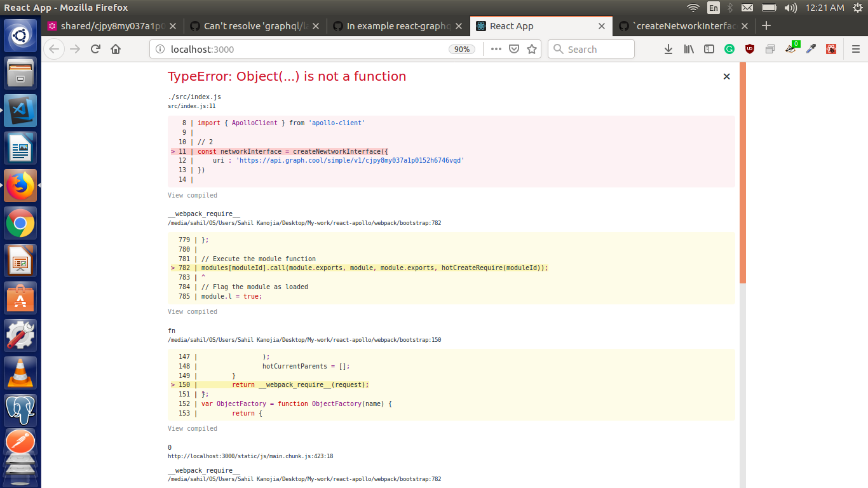Click the first 'View compiled' link
The height and width of the screenshot is (488, 868).
[193, 195]
